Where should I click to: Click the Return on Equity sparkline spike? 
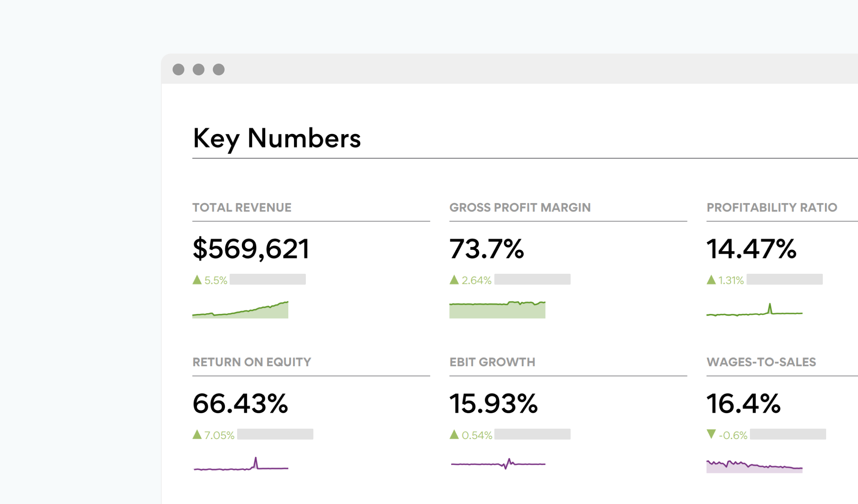[256, 461]
